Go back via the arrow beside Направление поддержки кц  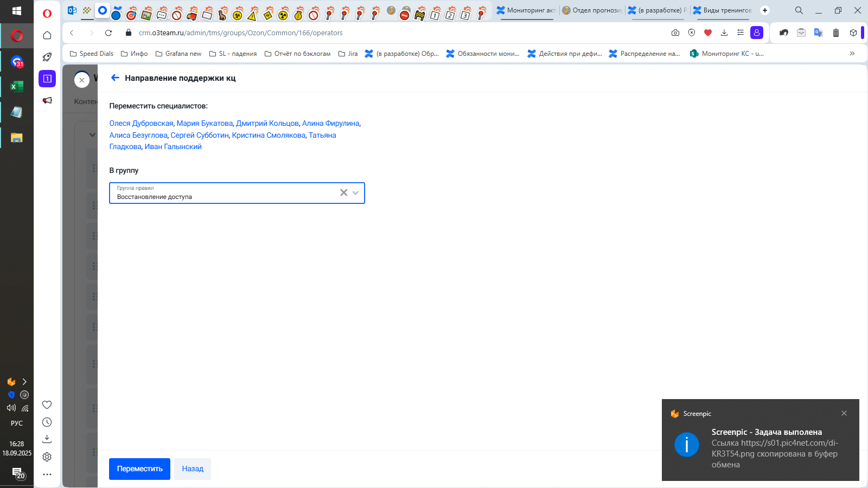point(115,78)
